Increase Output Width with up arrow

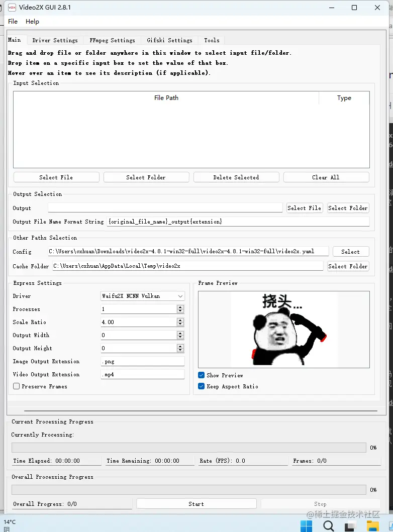click(x=180, y=333)
